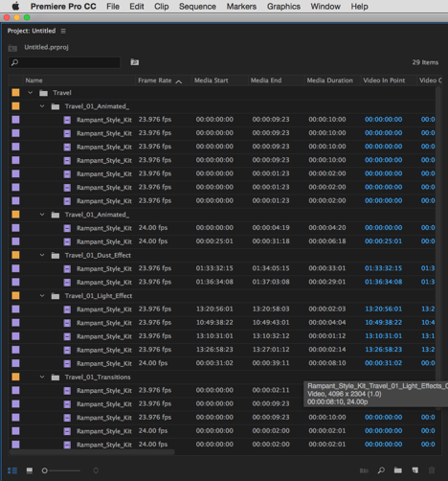Click the folder icon beside Untitled.prproj
Image resolution: width=448 pixels, height=481 pixels.
pyautogui.click(x=12, y=48)
